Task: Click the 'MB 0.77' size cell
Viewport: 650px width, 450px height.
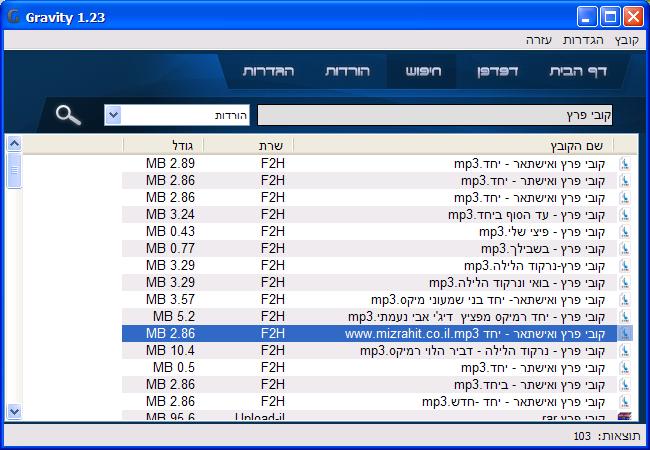Action: 170,249
